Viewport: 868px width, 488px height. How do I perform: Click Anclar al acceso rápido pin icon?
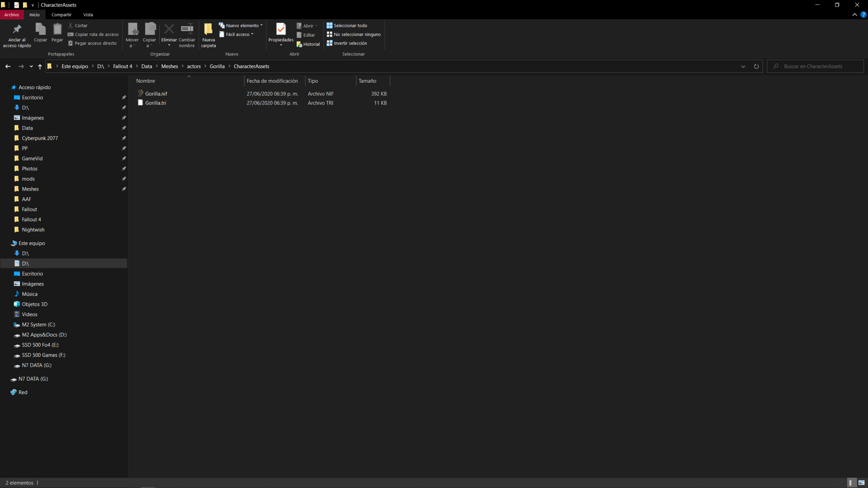[x=17, y=30]
